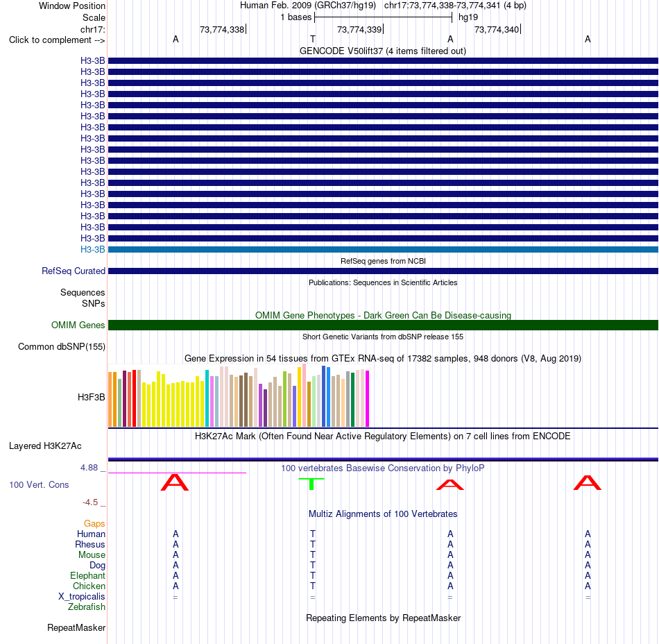Screen dimensions: 659x644
Task: Open the GTEx Gene Expression track title
Action: [383, 359]
